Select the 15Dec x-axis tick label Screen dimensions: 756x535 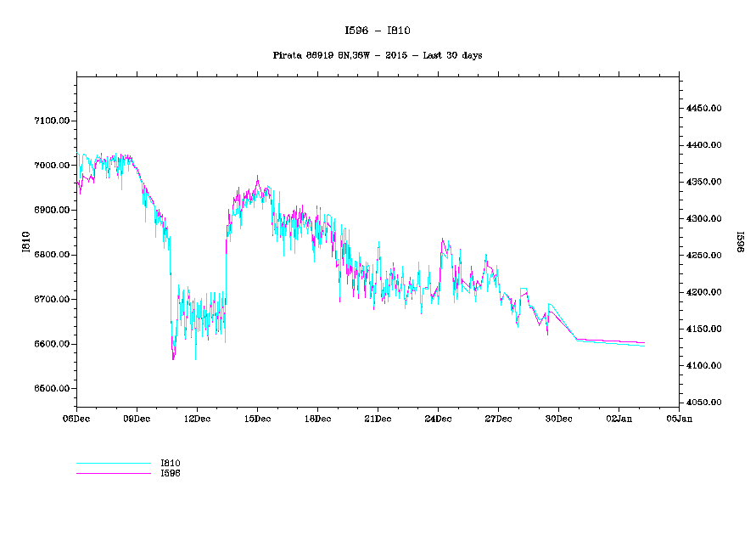click(x=257, y=418)
